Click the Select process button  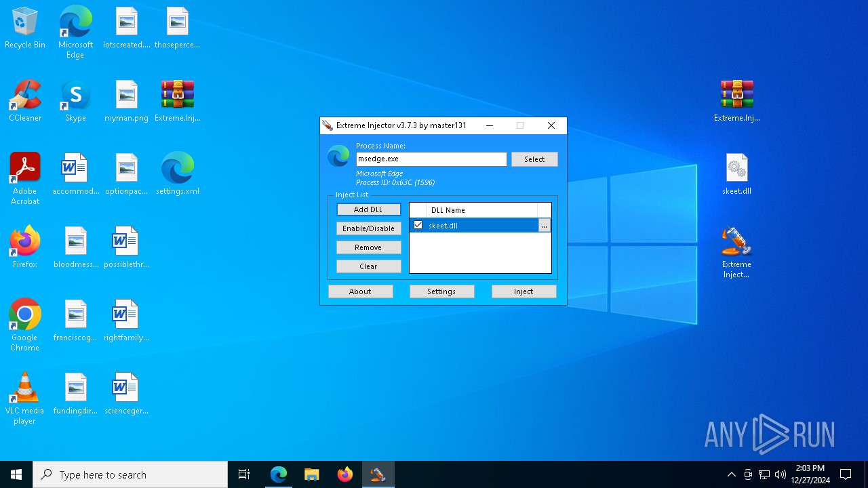click(534, 159)
